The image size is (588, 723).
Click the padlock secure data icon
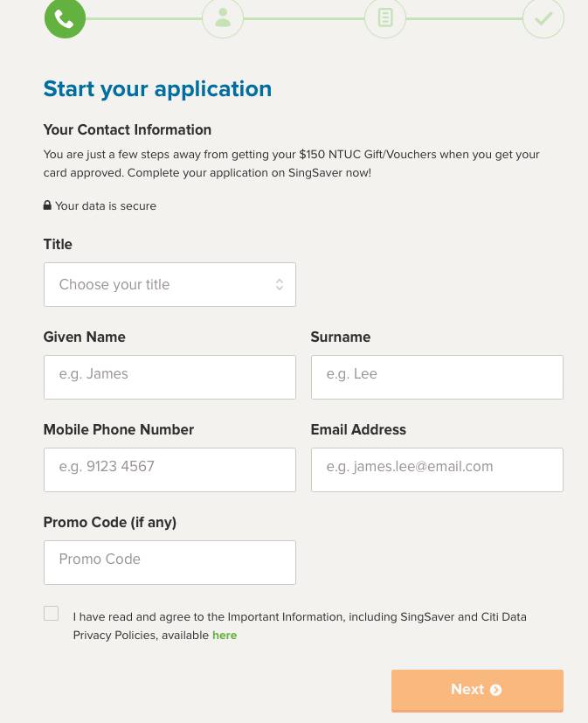click(x=47, y=205)
